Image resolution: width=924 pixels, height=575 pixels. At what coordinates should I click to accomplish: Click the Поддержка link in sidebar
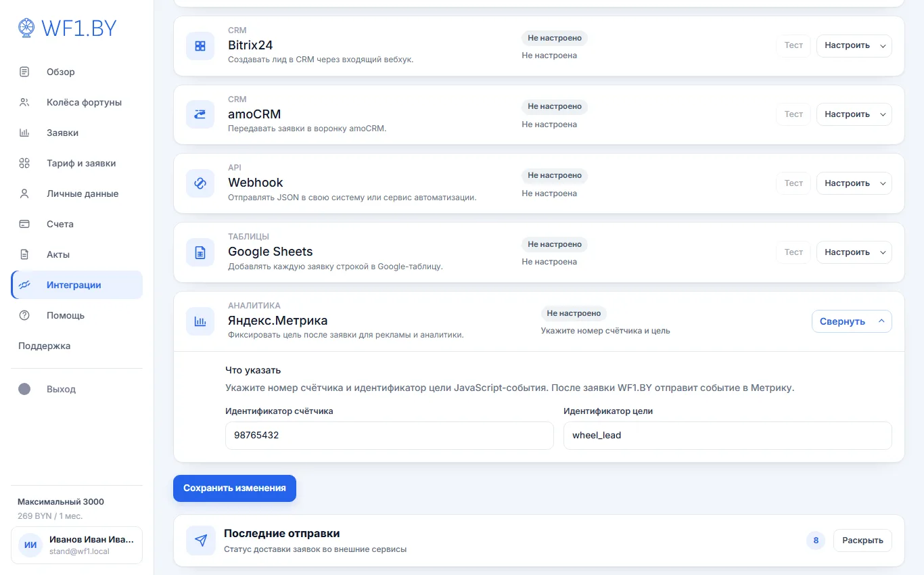(45, 346)
